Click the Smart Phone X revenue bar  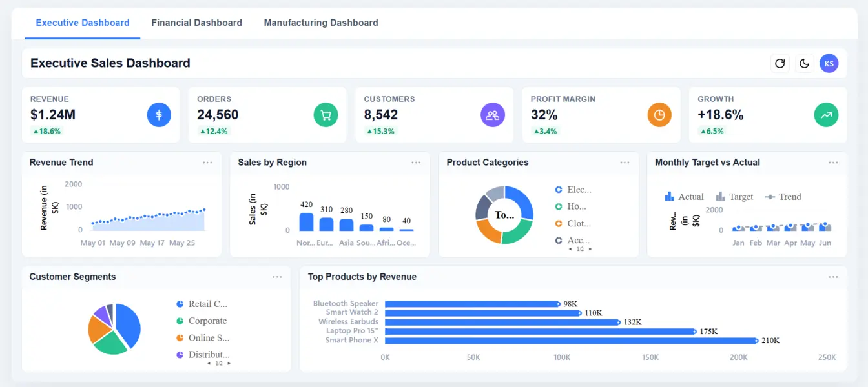pos(572,341)
